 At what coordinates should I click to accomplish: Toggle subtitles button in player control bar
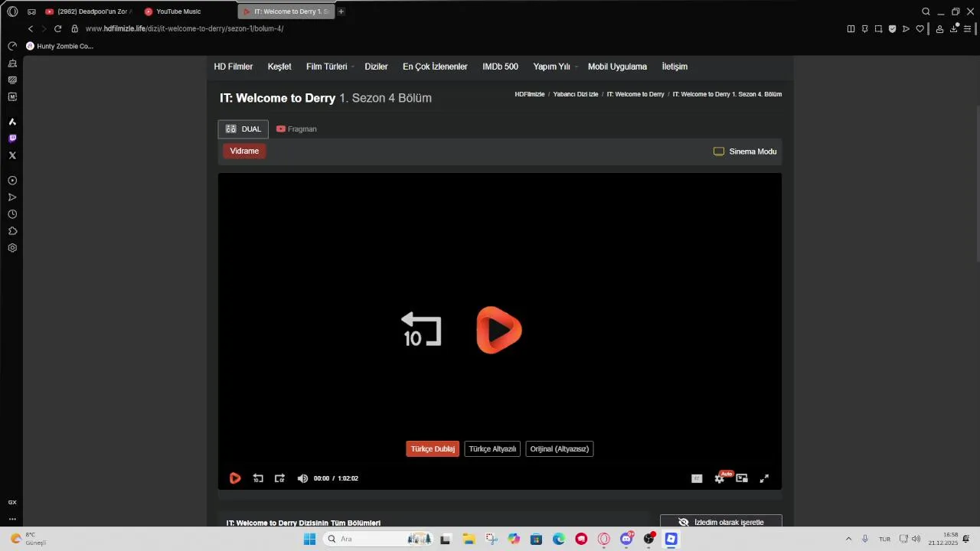coord(697,478)
